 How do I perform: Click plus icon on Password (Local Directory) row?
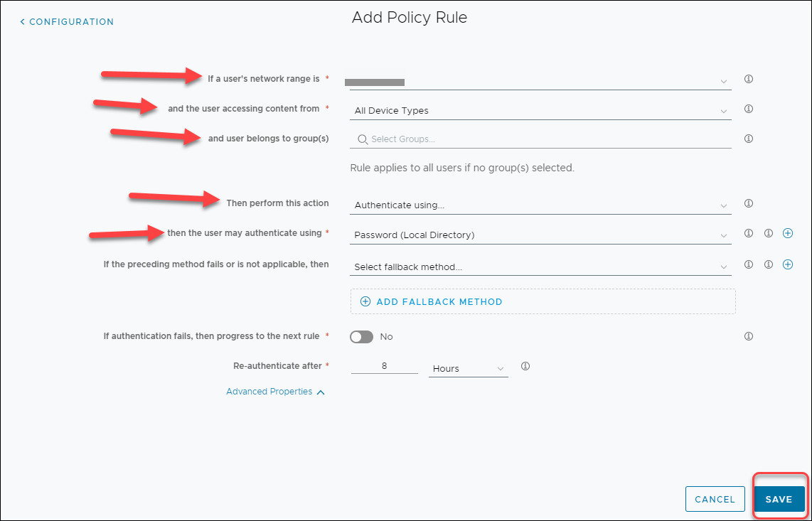pos(788,233)
